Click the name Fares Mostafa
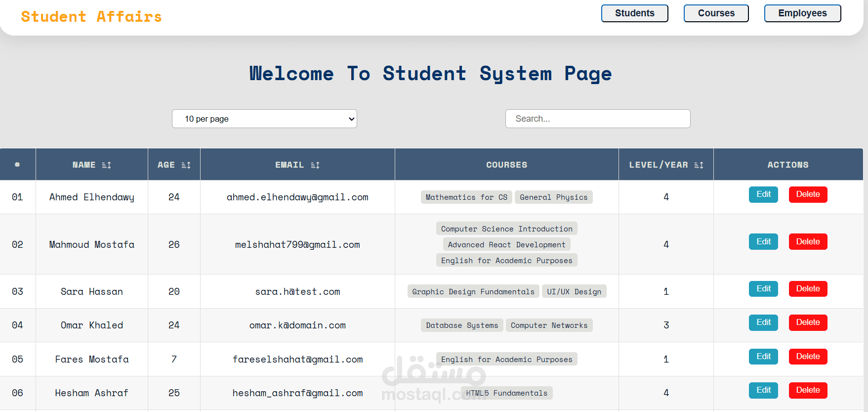Screen dimensions: 868x412 point(92,360)
